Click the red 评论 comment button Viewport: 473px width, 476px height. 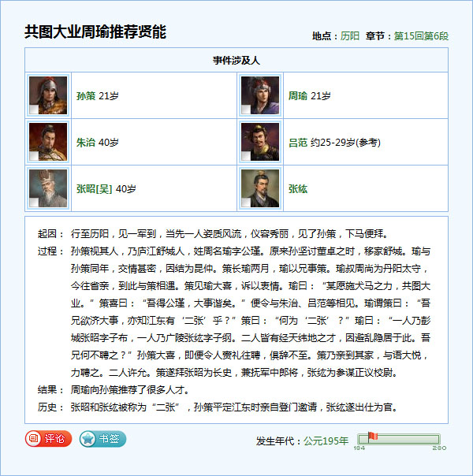pyautogui.click(x=48, y=439)
